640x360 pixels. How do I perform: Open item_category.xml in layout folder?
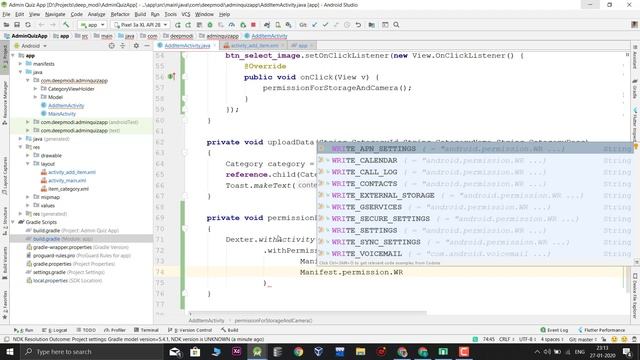tap(68, 189)
